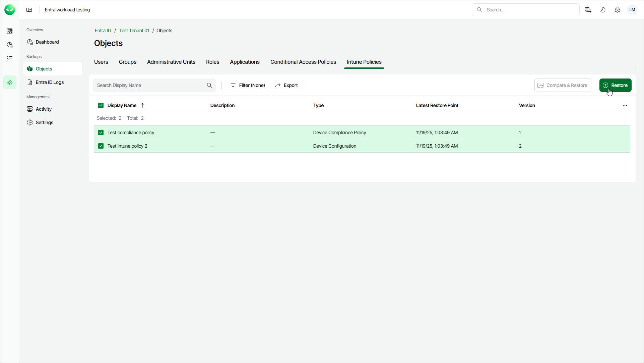644x363 pixels.
Task: Sort by Display Name arrow
Action: (x=142, y=105)
